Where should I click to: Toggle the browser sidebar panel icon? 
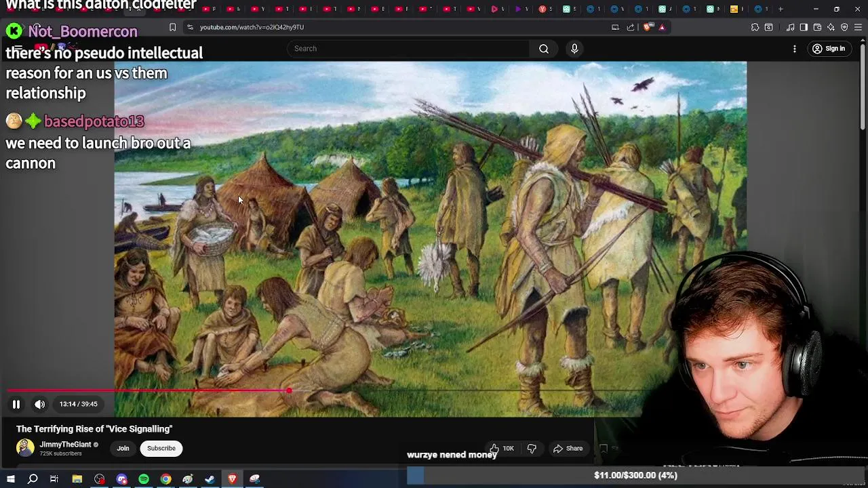(x=804, y=27)
